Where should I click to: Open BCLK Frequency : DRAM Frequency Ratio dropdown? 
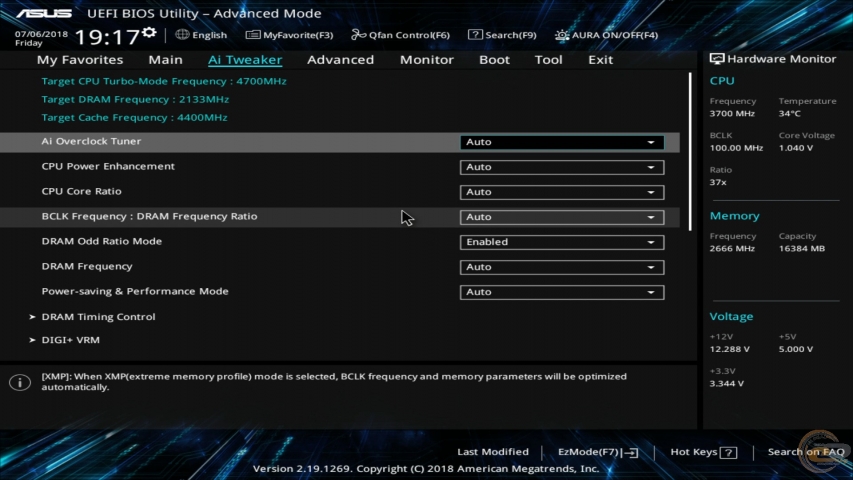(x=562, y=217)
